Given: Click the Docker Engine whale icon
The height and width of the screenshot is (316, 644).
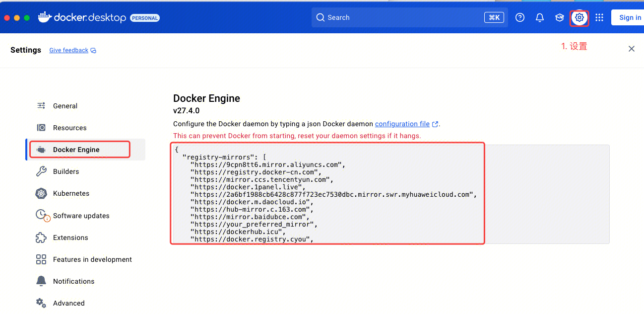Looking at the screenshot, I should pyautogui.click(x=41, y=150).
